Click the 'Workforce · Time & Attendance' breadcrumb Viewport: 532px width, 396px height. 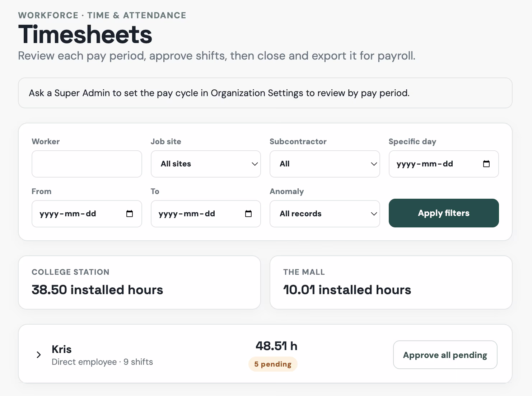102,15
